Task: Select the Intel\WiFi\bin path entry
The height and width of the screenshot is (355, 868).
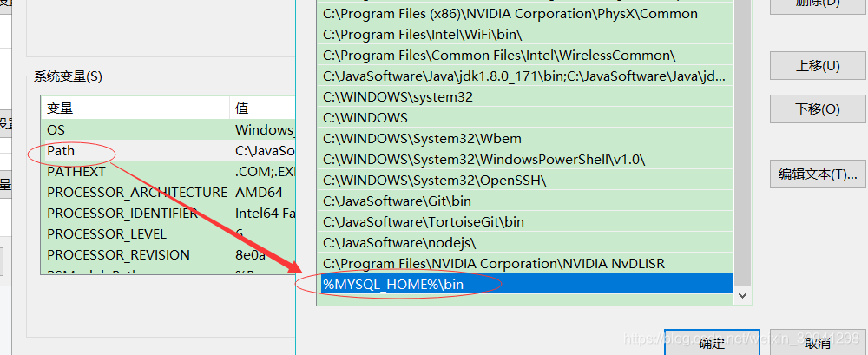Action: click(x=527, y=35)
